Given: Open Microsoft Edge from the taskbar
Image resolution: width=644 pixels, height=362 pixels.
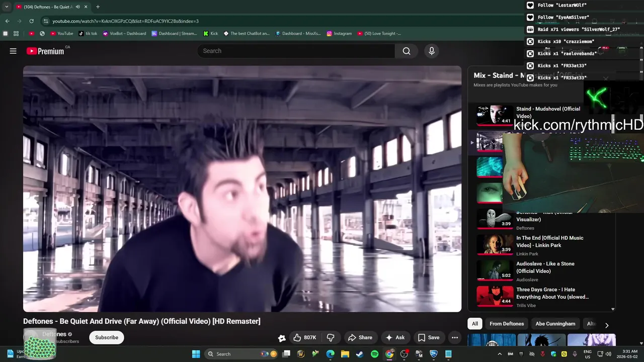Looking at the screenshot, I should [x=330, y=354].
